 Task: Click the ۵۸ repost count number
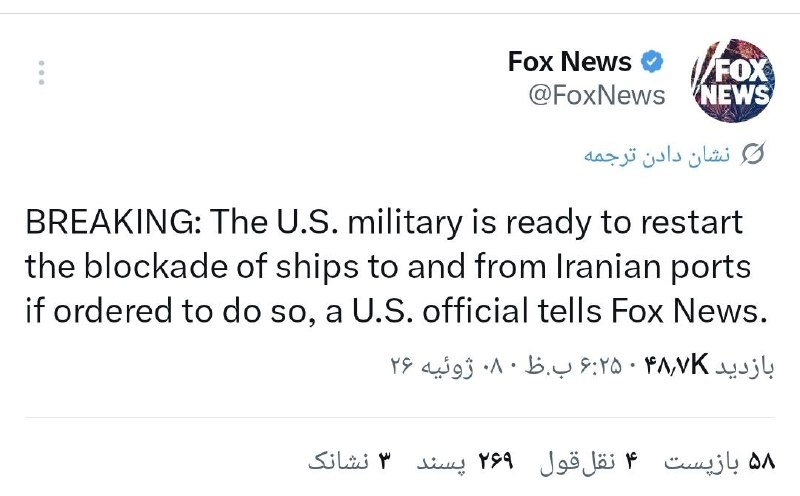(x=761, y=462)
